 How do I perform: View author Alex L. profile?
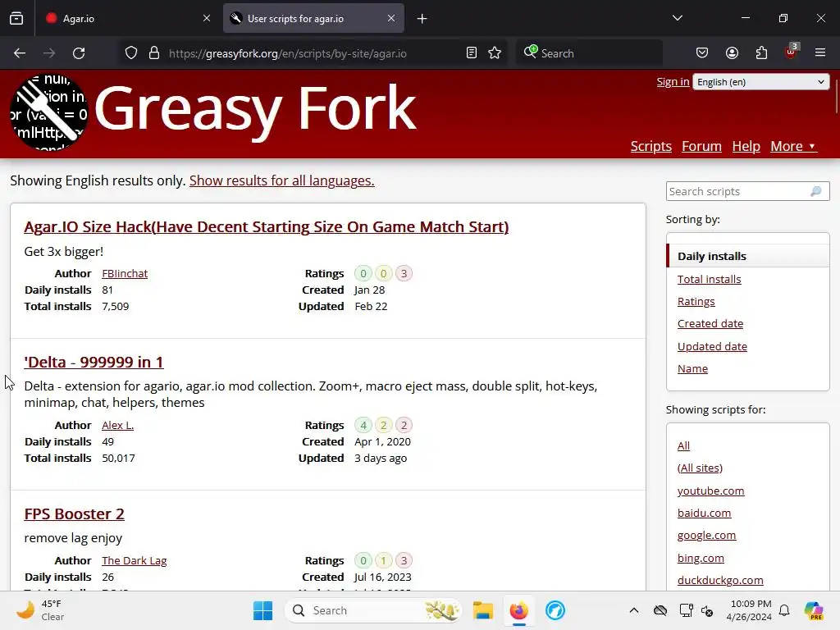[x=118, y=426]
